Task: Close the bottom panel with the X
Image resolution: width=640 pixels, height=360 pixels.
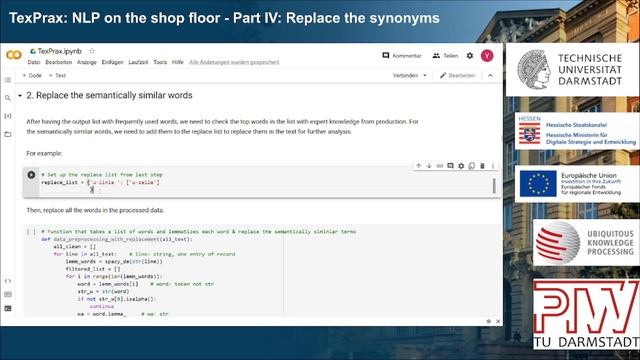Action: click(x=498, y=321)
